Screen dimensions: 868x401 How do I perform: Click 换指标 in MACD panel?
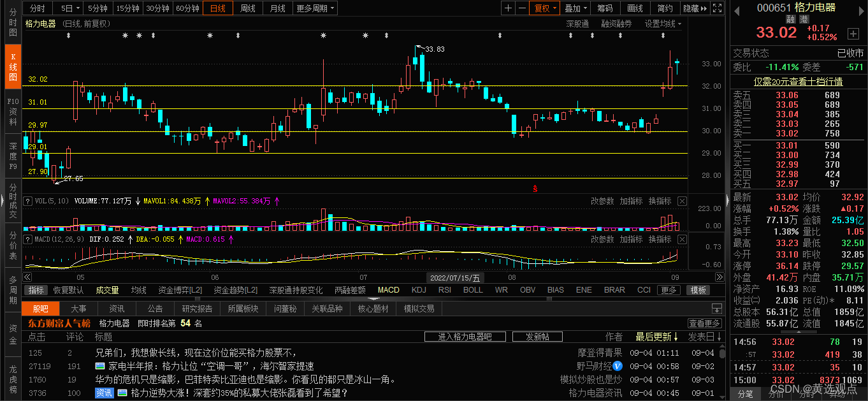click(x=660, y=239)
